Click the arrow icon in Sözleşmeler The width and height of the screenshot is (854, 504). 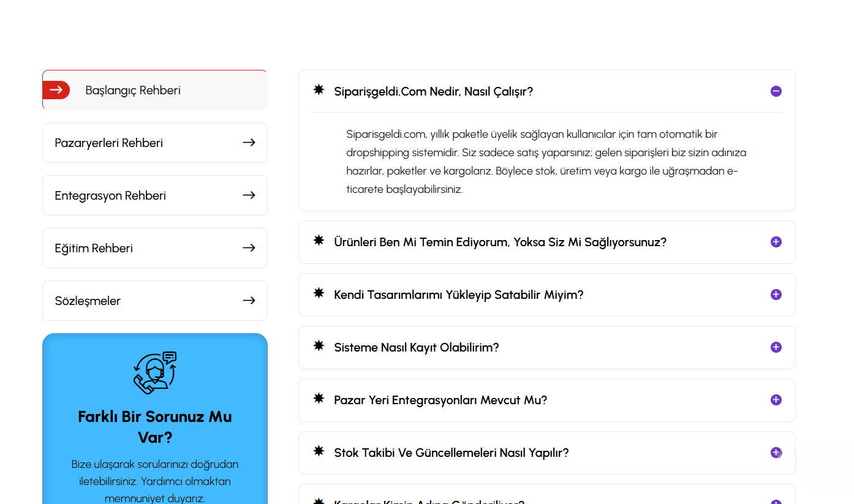tap(249, 301)
